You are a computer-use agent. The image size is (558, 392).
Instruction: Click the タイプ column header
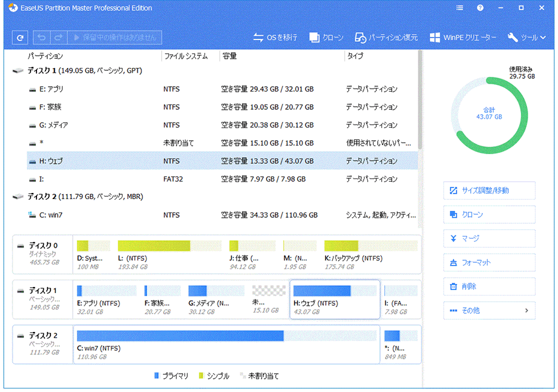coord(355,56)
